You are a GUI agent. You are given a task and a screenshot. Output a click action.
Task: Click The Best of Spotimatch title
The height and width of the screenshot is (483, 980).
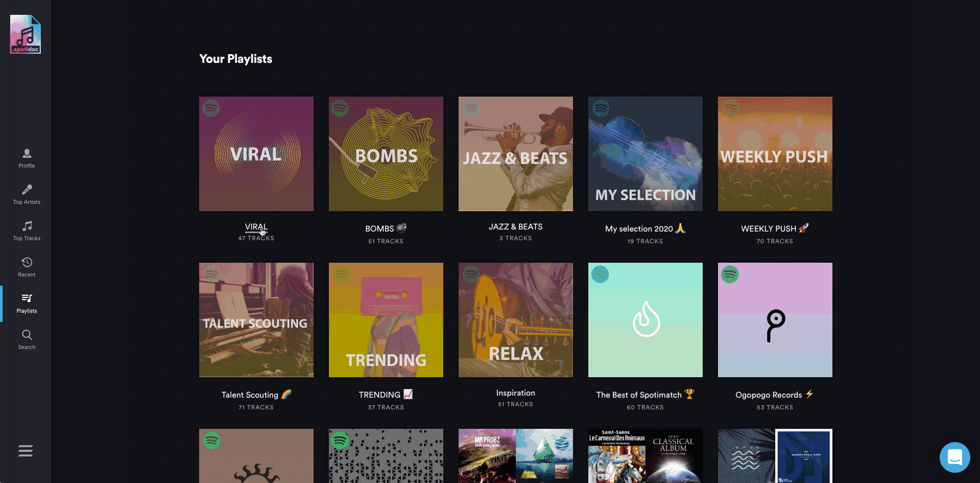click(x=645, y=395)
